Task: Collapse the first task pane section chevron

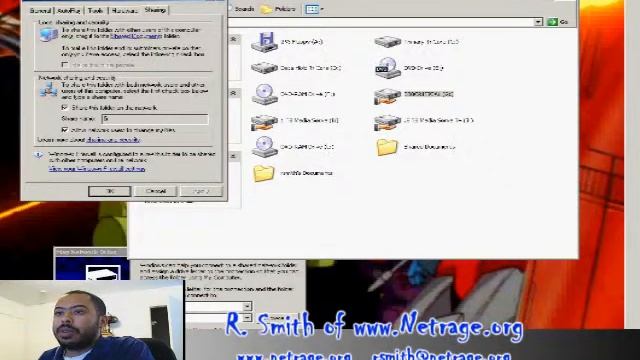Action: 233,39
